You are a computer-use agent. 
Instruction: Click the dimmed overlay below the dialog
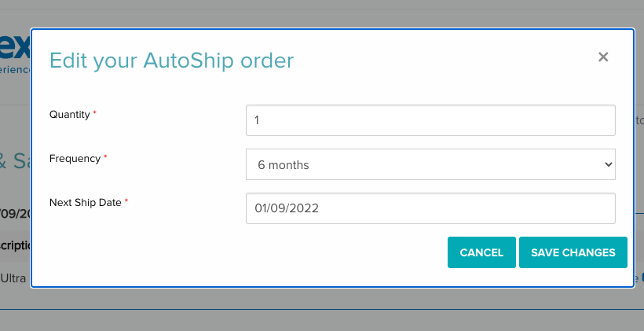pyautogui.click(x=322, y=318)
